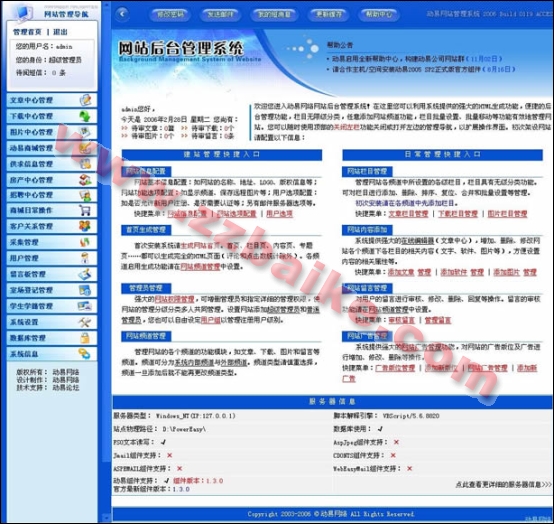Click the shopping cart icon for 商城日常操作
This screenshot has width=554, height=524.
pyautogui.click(x=85, y=210)
